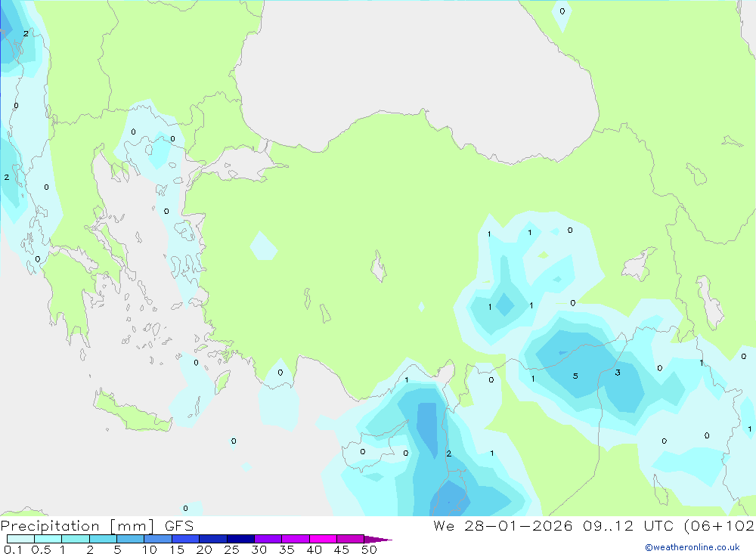Click the 'GFS' model label

click(179, 525)
